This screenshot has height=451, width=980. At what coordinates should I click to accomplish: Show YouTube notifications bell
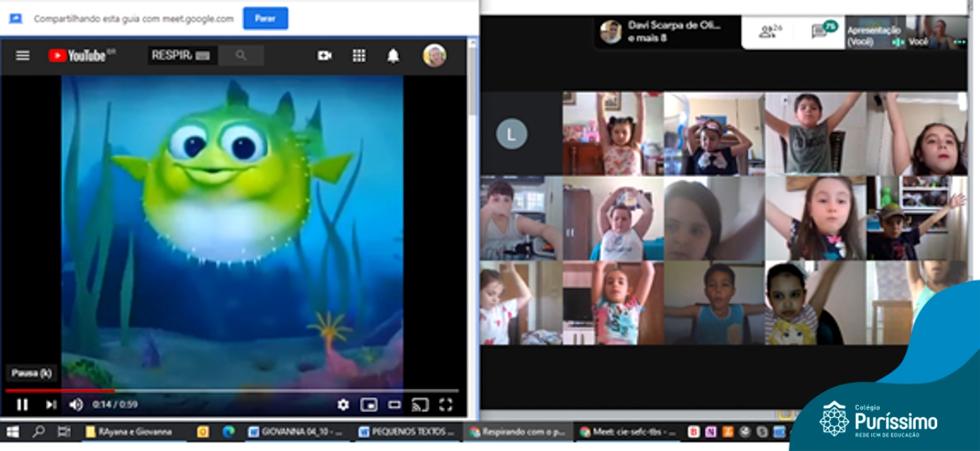coord(393,55)
